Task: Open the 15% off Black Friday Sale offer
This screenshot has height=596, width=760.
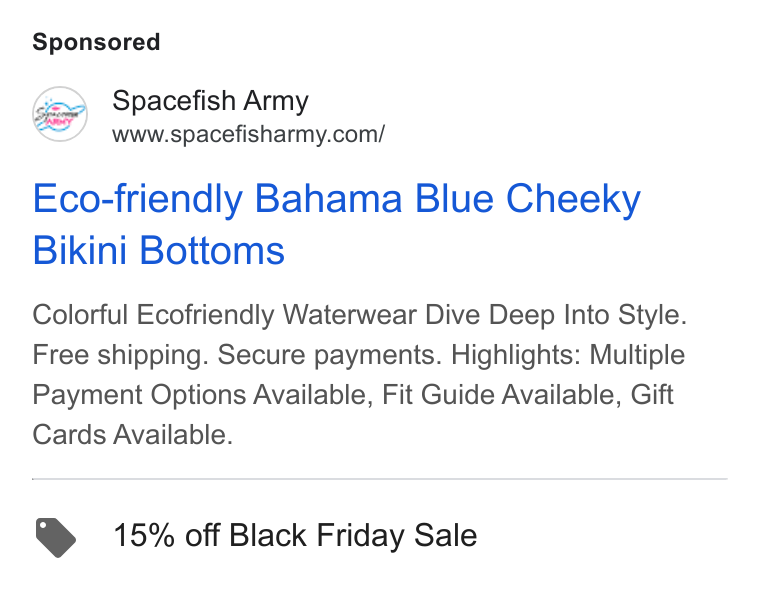Action: click(295, 535)
